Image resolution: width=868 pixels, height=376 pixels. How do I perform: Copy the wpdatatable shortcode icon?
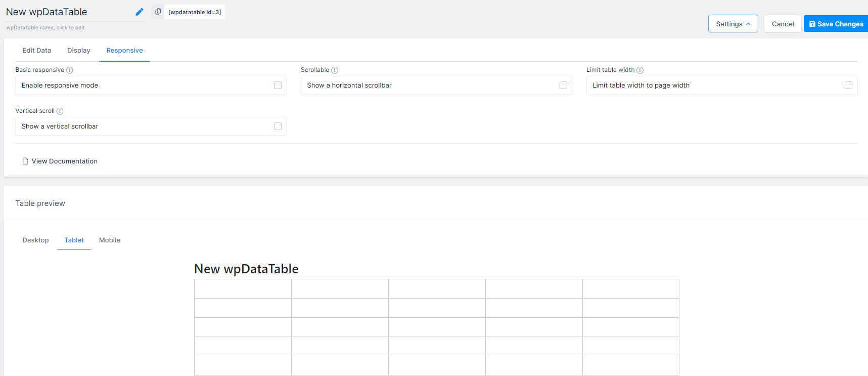(158, 12)
